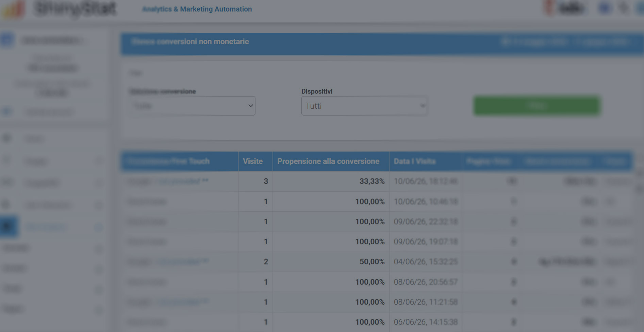Click the green filter button
644x332 pixels.
pyautogui.click(x=536, y=106)
